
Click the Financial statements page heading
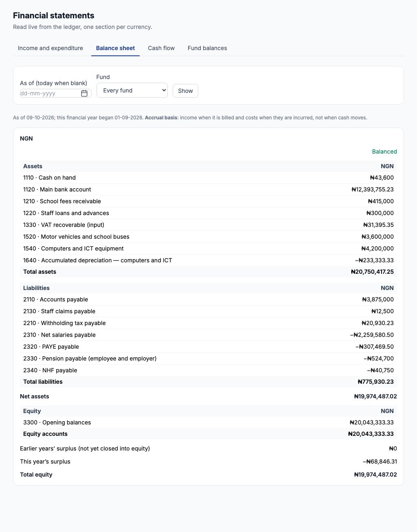54,15
